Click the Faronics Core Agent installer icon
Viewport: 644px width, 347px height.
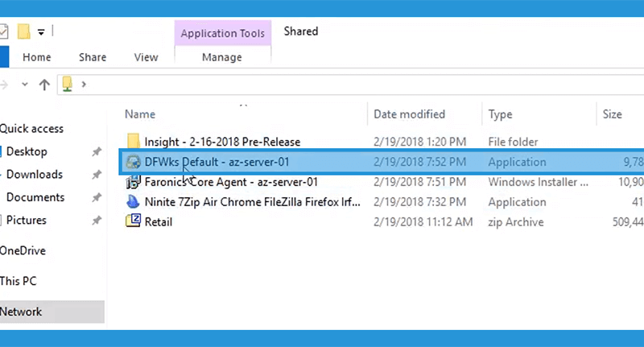pyautogui.click(x=133, y=182)
